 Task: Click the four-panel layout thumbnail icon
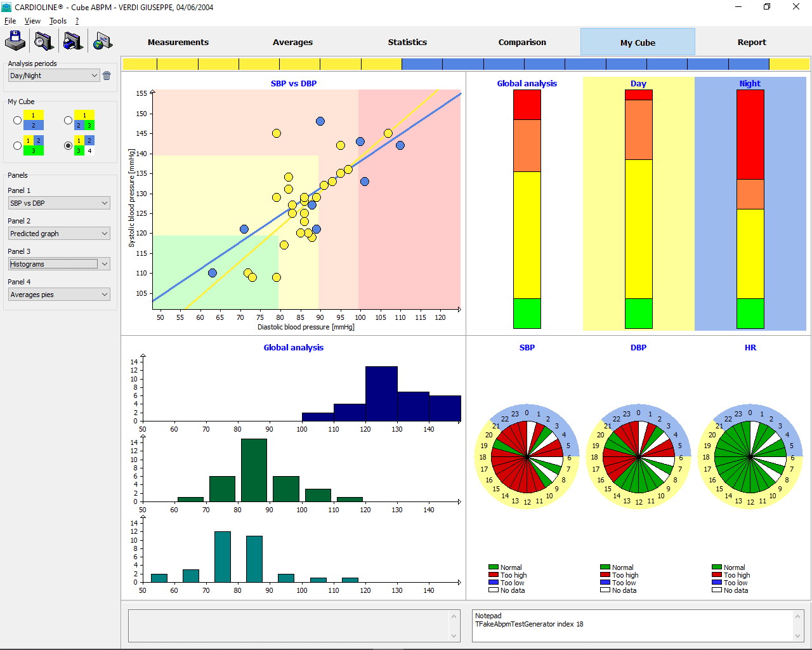pyautogui.click(x=84, y=145)
